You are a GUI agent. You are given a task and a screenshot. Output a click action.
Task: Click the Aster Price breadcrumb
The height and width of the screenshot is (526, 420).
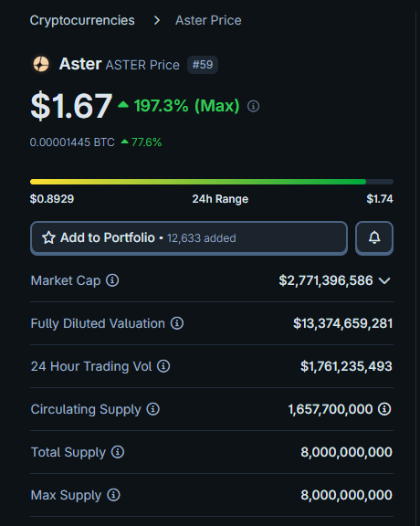pyautogui.click(x=208, y=20)
